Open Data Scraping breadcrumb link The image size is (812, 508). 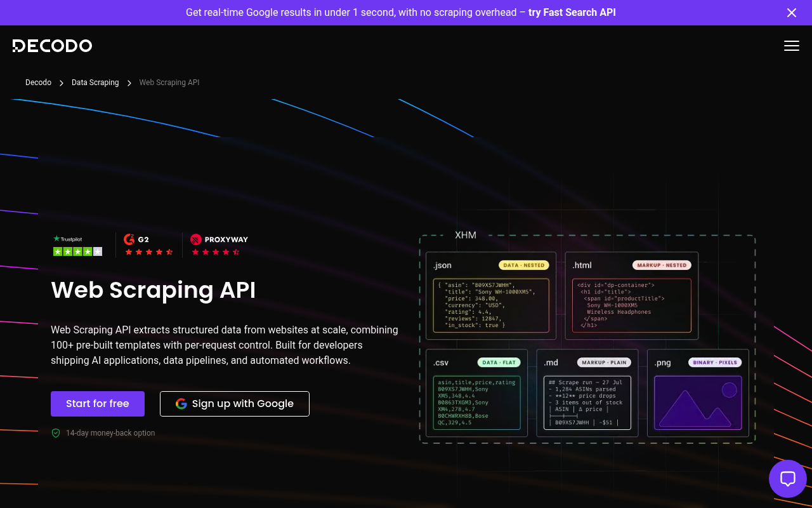pos(95,83)
